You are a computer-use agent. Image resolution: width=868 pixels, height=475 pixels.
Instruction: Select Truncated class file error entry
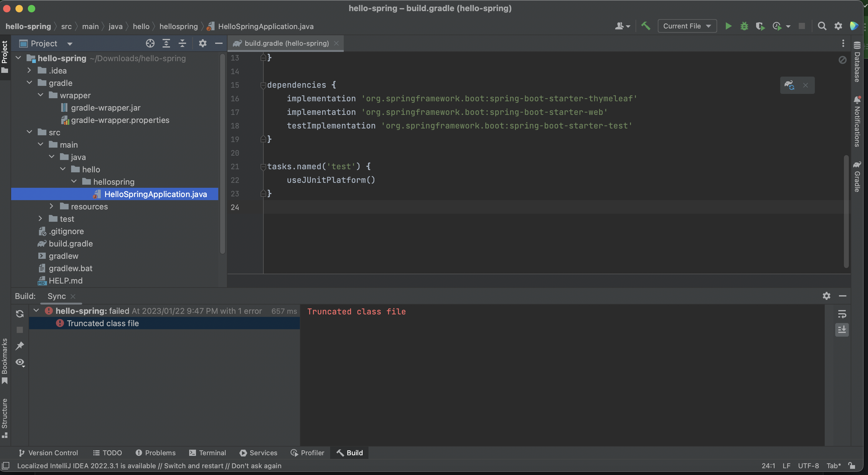pyautogui.click(x=164, y=323)
